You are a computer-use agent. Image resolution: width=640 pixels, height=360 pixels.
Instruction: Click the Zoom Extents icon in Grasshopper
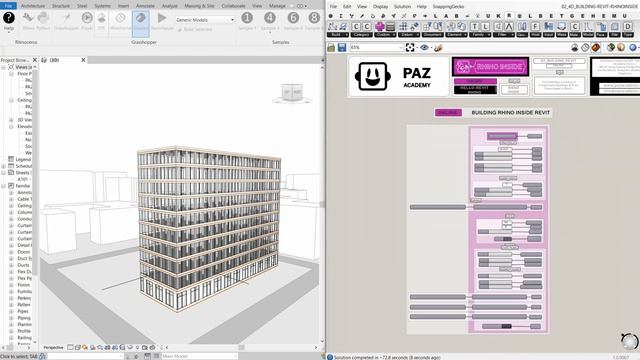pyautogui.click(x=410, y=48)
